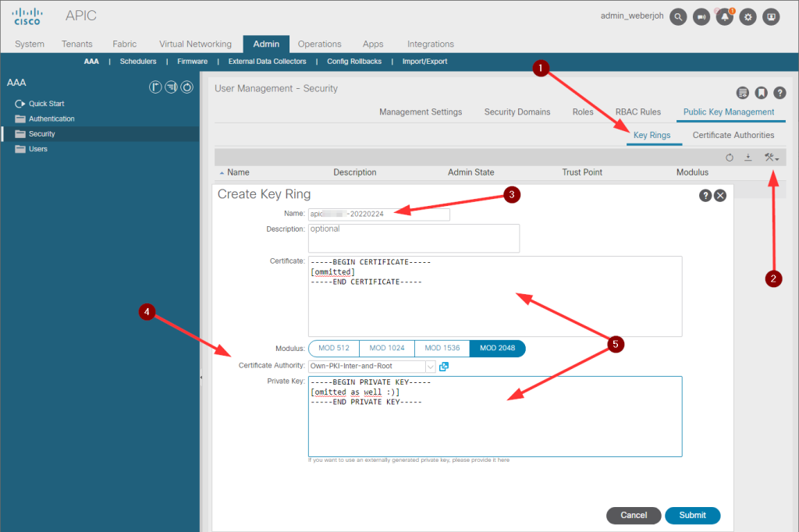Switch to Public Key Management tab
The height and width of the screenshot is (532, 799).
coord(729,112)
